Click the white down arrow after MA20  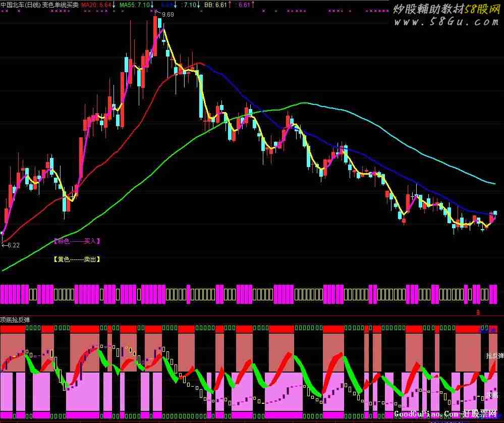pos(114,5)
